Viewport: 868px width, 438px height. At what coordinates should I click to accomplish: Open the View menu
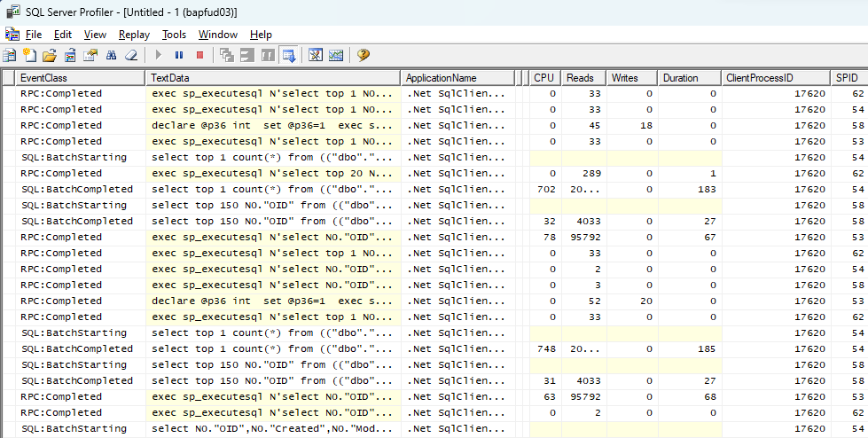pos(95,35)
